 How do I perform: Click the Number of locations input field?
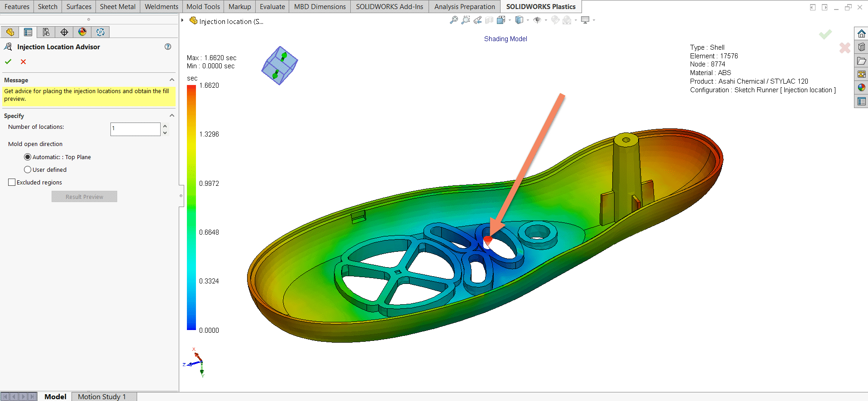click(x=135, y=129)
